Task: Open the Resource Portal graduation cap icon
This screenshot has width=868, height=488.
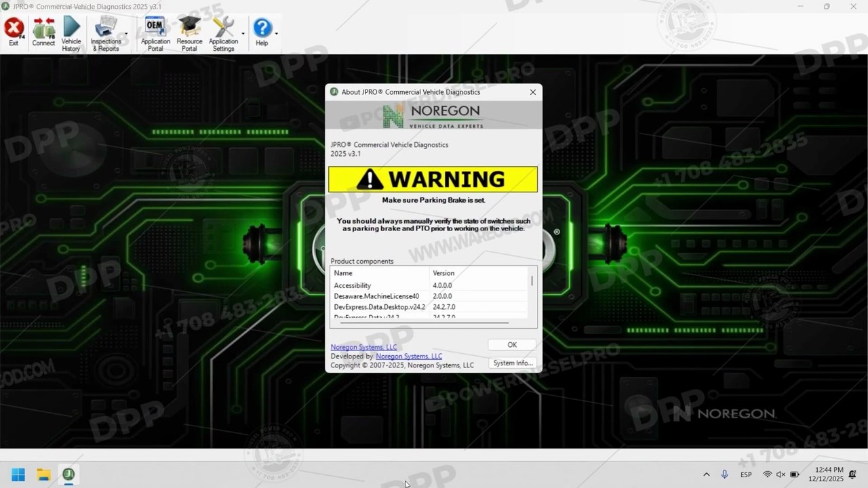Action: (189, 34)
